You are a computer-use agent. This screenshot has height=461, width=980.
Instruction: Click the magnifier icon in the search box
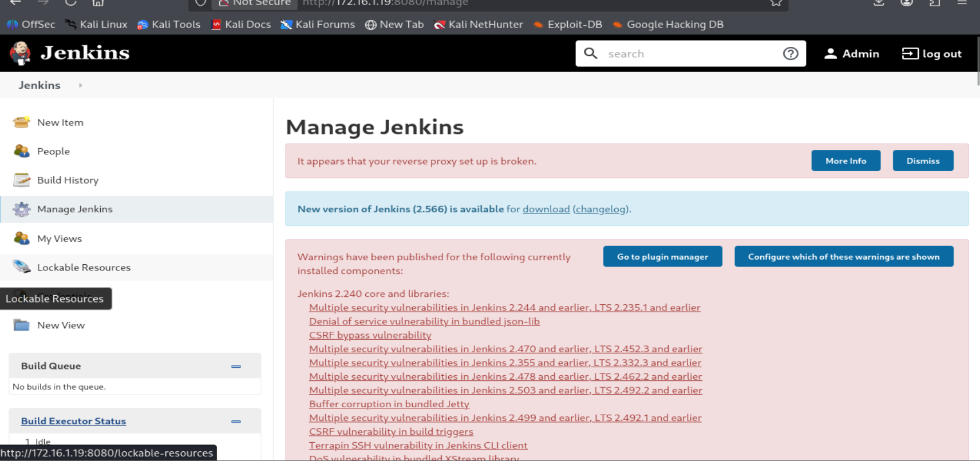[x=591, y=53]
